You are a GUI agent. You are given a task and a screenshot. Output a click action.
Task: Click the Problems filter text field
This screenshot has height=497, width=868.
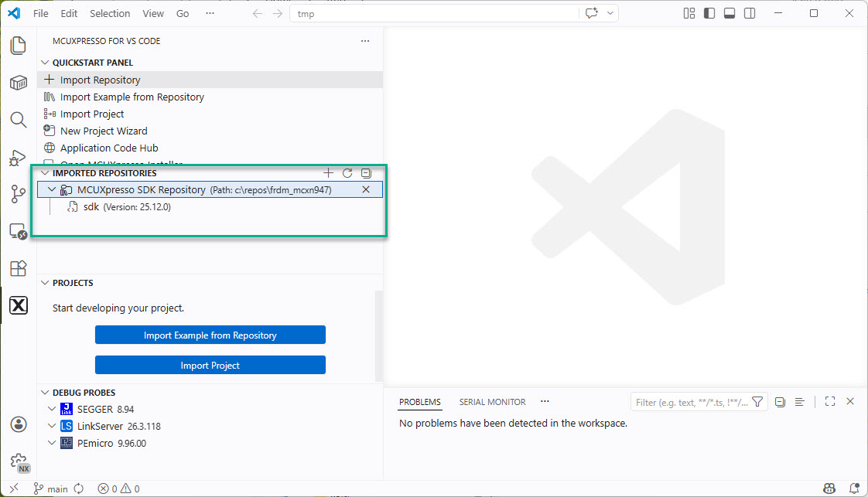[692, 402]
